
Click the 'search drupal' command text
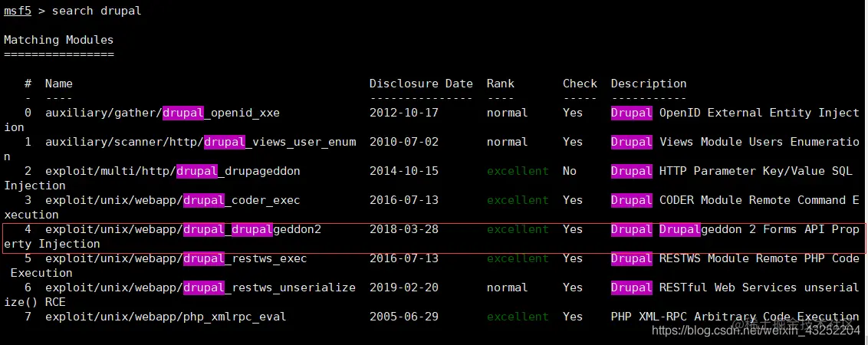click(x=97, y=11)
